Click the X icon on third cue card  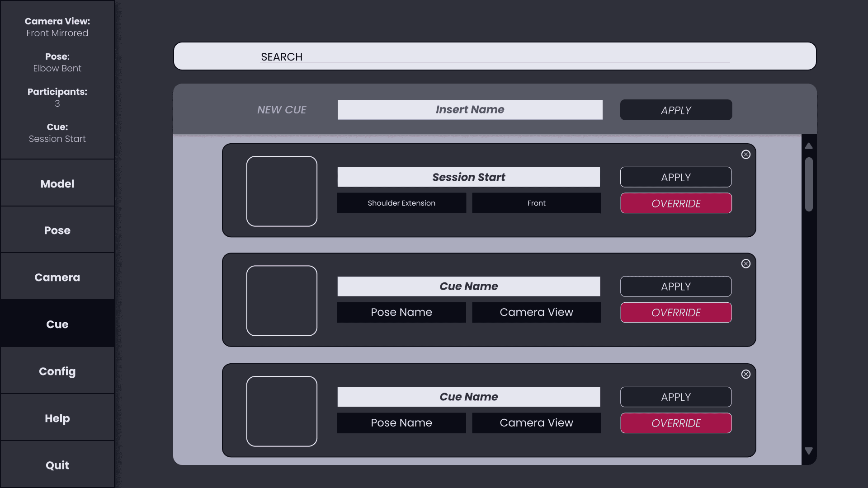pos(746,374)
